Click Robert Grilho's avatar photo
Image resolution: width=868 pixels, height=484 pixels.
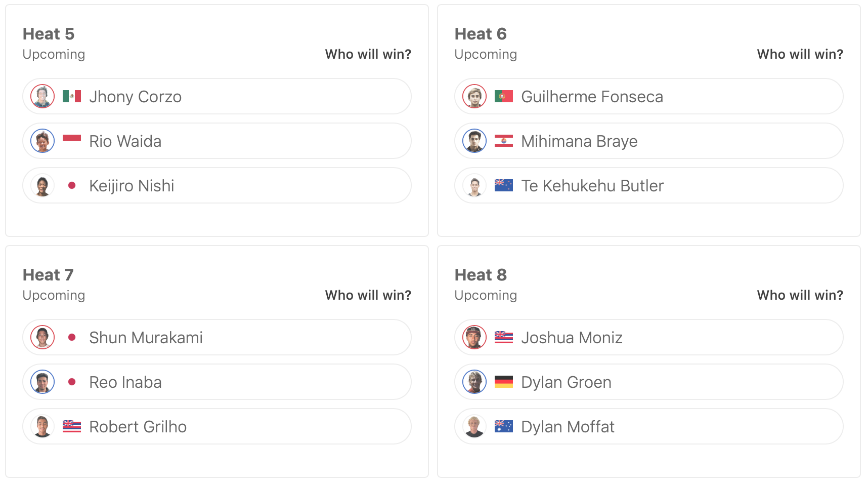pos(42,426)
